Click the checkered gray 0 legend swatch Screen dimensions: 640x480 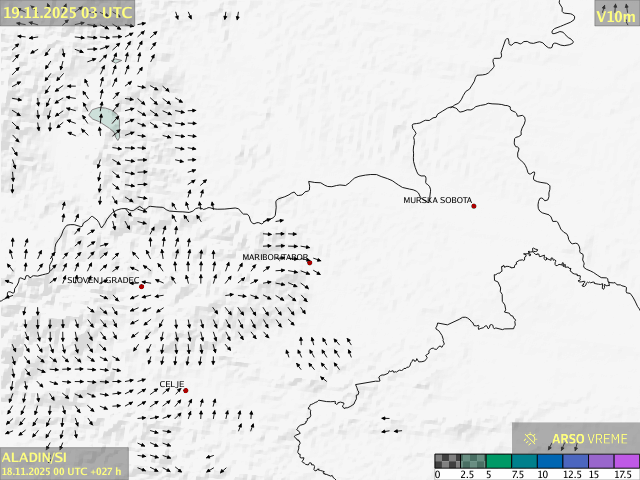(447, 461)
